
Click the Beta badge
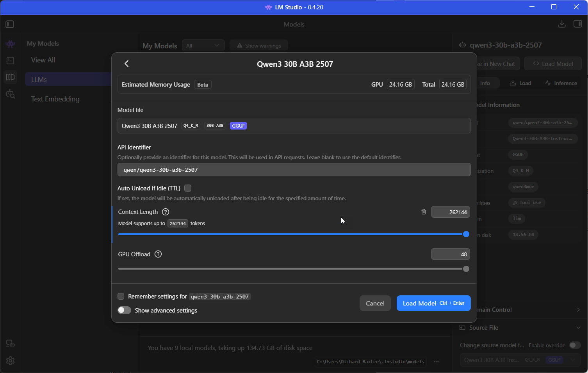[x=203, y=85]
